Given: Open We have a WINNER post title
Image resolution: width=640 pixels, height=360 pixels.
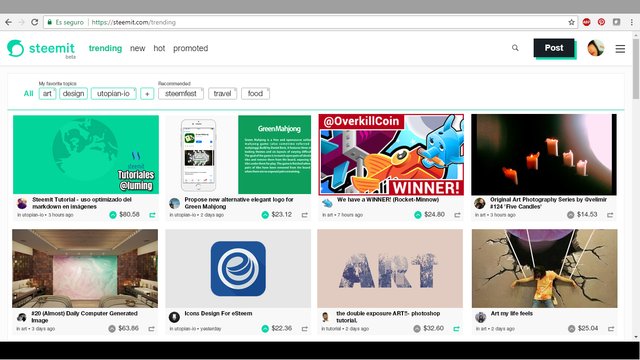Looking at the screenshot, I should 388,200.
